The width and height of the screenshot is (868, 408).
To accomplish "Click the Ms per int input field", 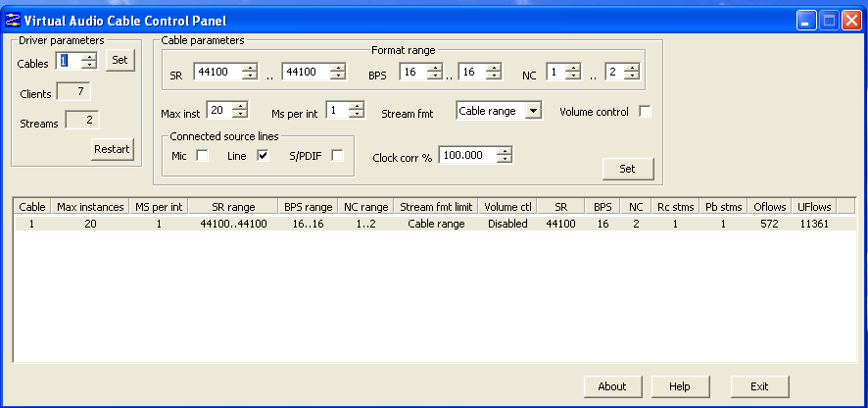I will (x=338, y=110).
